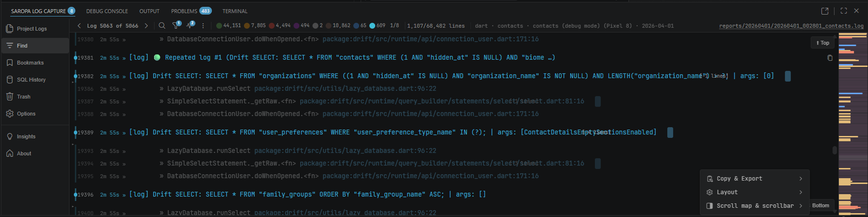Go to the next log with right chevron
Viewport: 868px width, 217px height.
(146, 26)
